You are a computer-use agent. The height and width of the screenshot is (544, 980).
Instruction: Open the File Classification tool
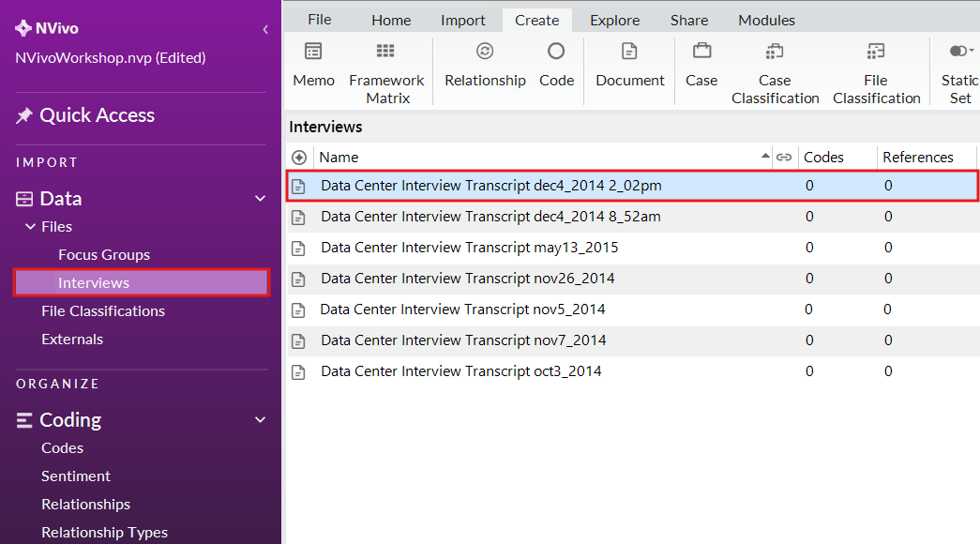pyautogui.click(x=876, y=52)
